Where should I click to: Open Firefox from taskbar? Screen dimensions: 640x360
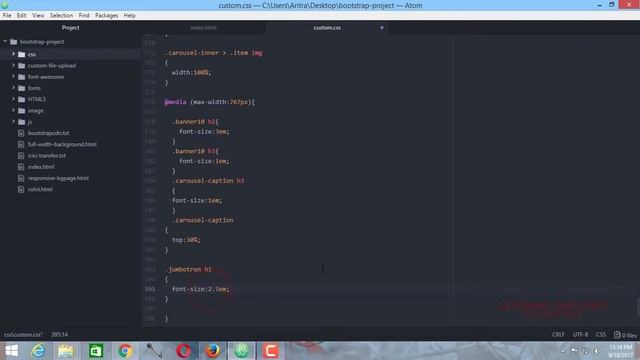tap(212, 351)
